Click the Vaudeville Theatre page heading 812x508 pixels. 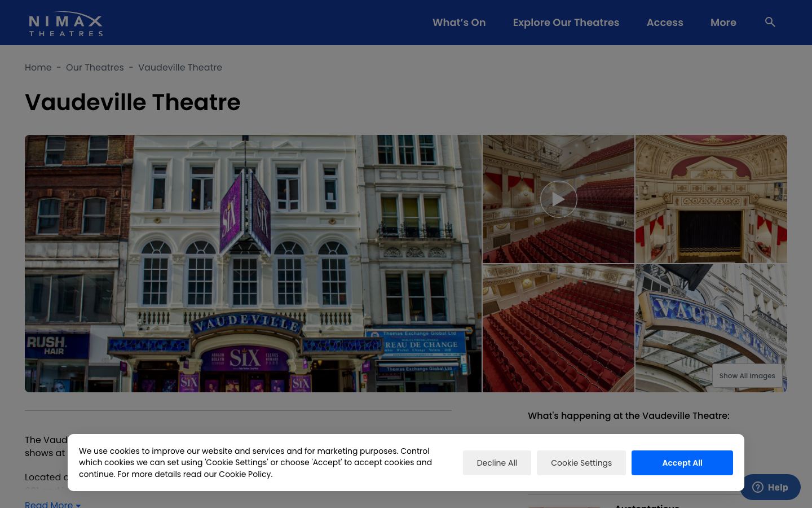(133, 102)
